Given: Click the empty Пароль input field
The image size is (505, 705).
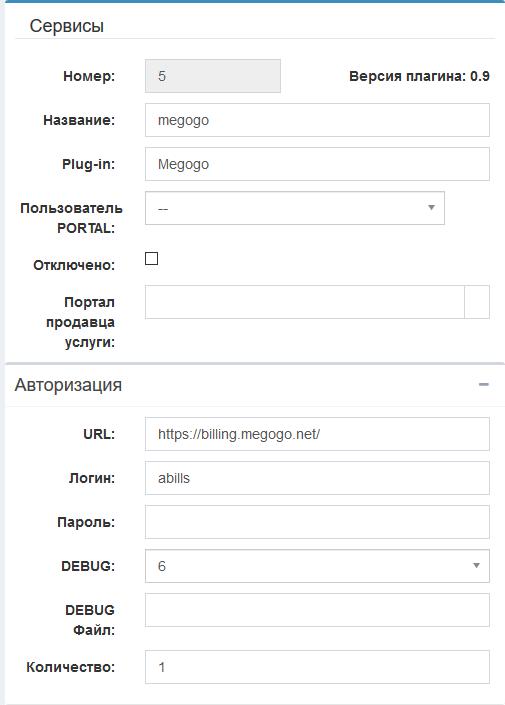Looking at the screenshot, I should [317, 522].
